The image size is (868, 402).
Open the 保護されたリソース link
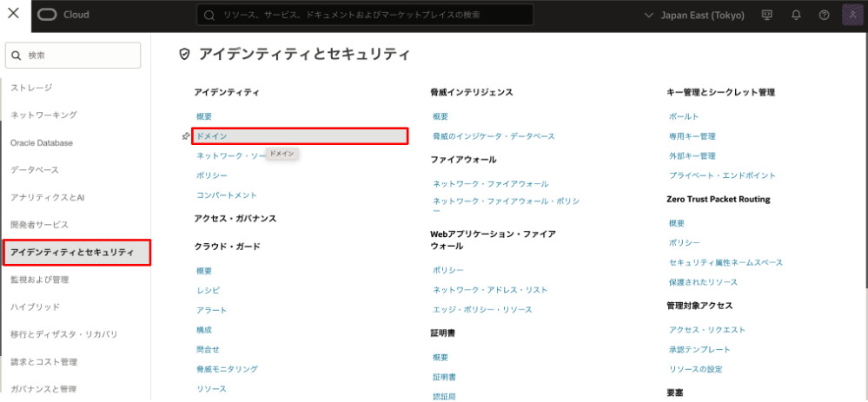click(703, 282)
